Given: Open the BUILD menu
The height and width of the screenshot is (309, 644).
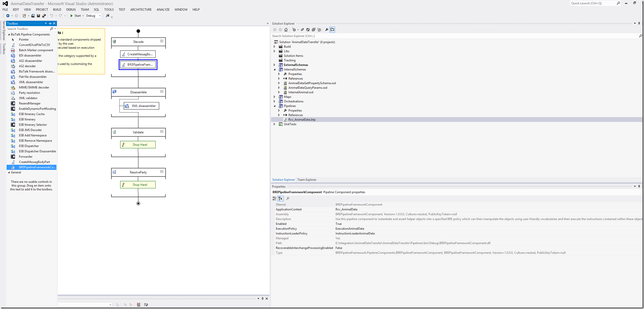Looking at the screenshot, I should (57, 9).
